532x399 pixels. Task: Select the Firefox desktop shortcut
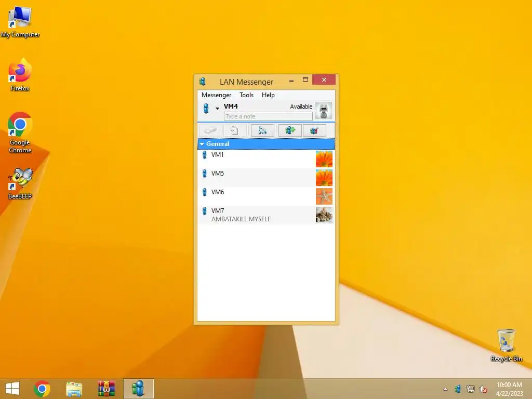tap(20, 75)
